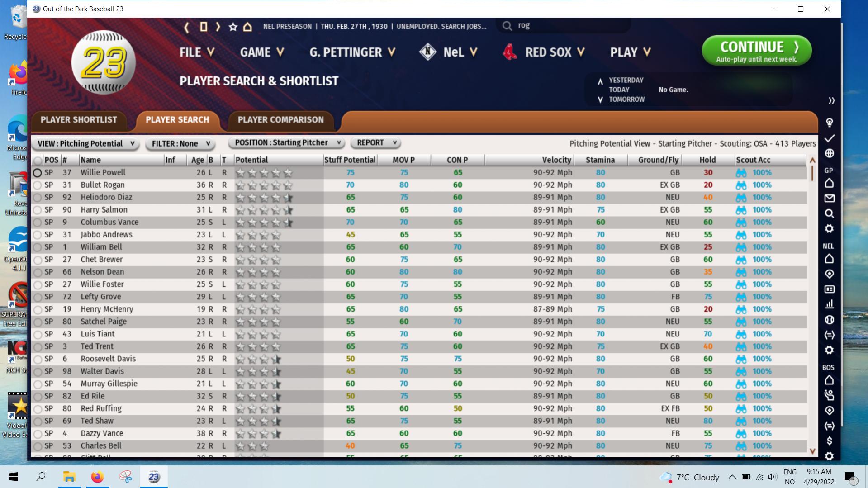Open the G. PETTINGER menu
This screenshot has width=868, height=488.
(x=352, y=52)
